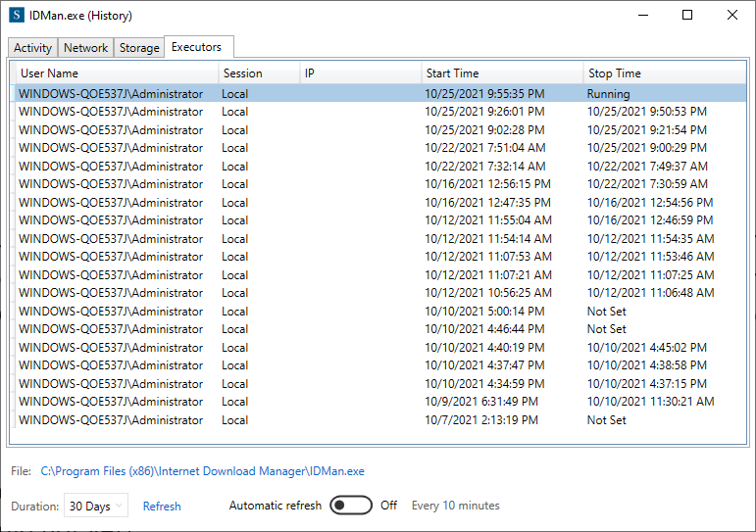The height and width of the screenshot is (532, 756).
Task: Select row starting 10/25/2021 9:26:01 PM
Action: coord(379,112)
